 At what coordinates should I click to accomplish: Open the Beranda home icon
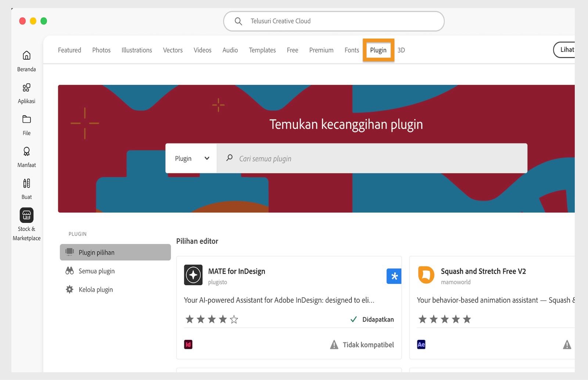(26, 55)
